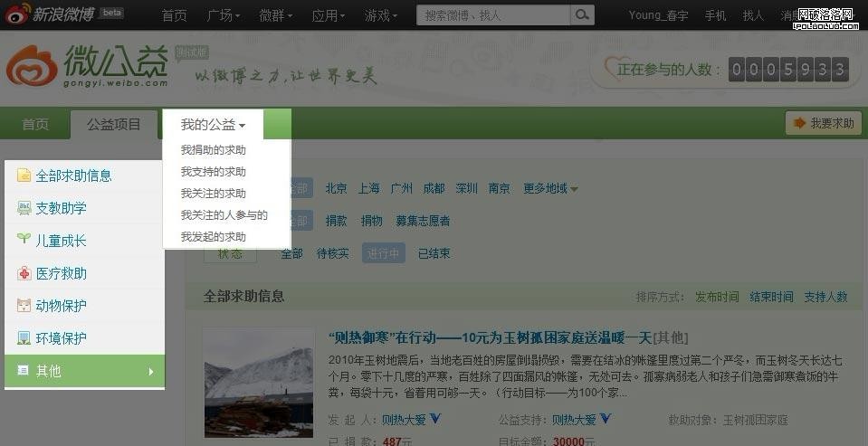
Task: Open the 应用 dropdown in top bar
Action: pyautogui.click(x=328, y=15)
